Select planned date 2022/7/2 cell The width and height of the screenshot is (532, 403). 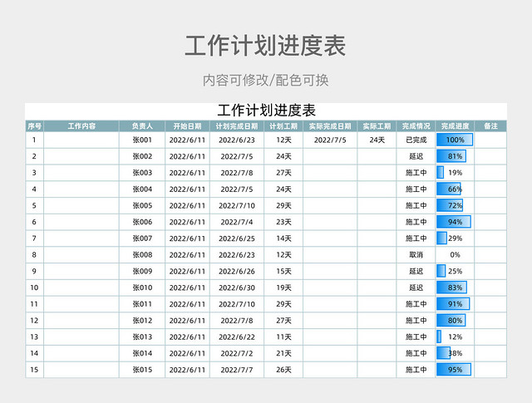237,353
